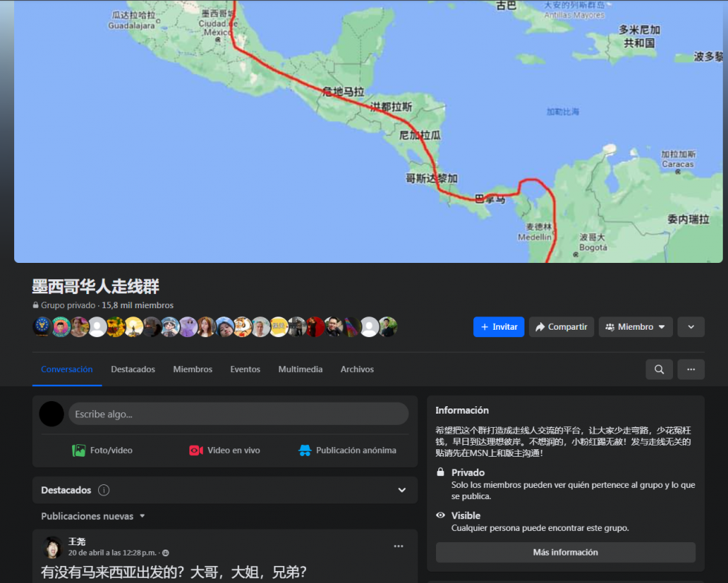The height and width of the screenshot is (583, 728).
Task: Open the Miembro dropdown menu
Action: (x=636, y=327)
